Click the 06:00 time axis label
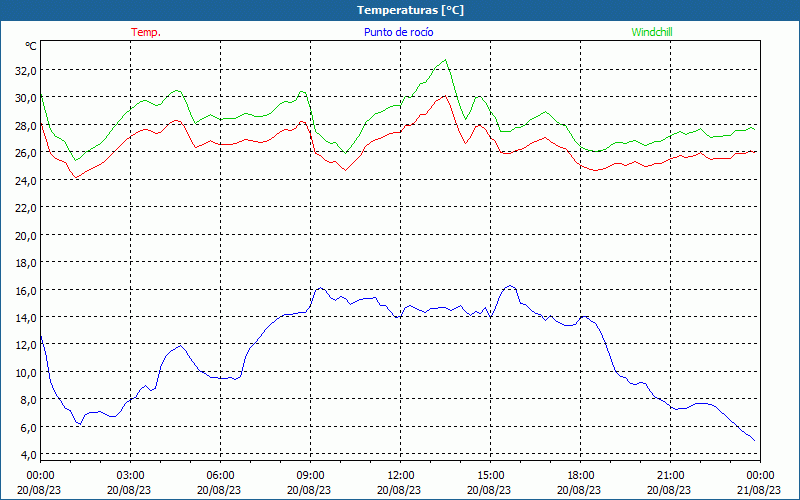Image resolution: width=800 pixels, height=500 pixels. click(x=220, y=476)
